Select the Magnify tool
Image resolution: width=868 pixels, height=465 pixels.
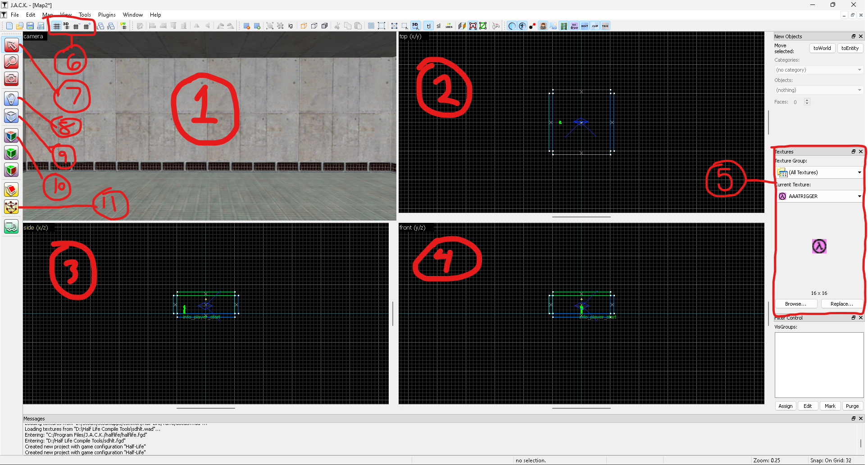pos(11,62)
